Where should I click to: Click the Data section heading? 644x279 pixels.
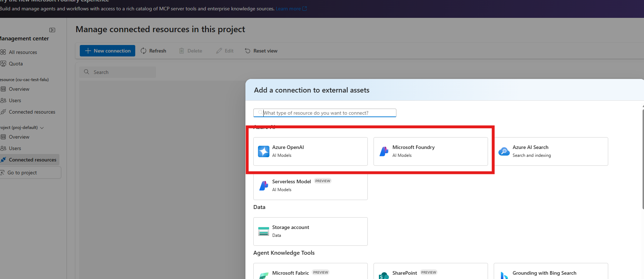(259, 207)
